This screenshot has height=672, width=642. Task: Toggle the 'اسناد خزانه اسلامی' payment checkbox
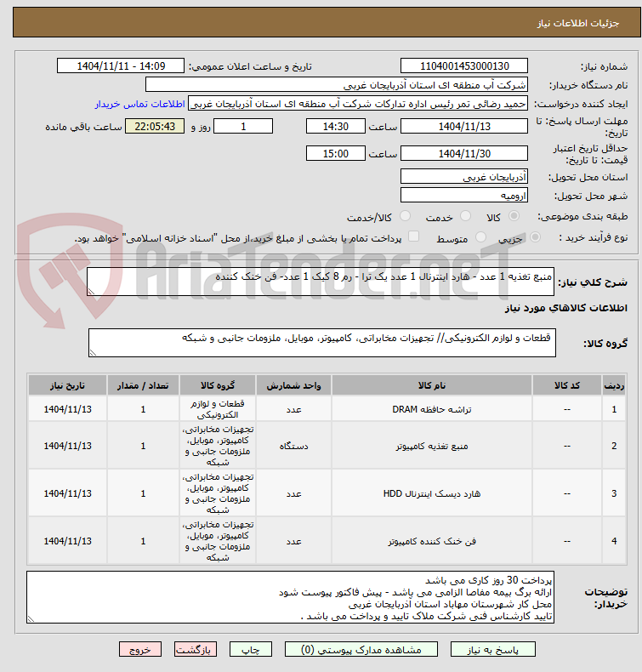[414, 236]
